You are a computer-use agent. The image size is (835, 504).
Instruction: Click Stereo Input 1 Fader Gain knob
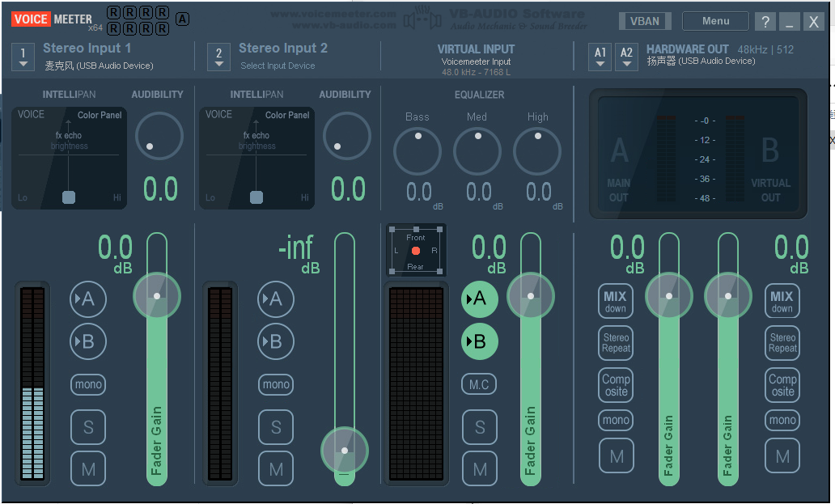click(x=157, y=296)
